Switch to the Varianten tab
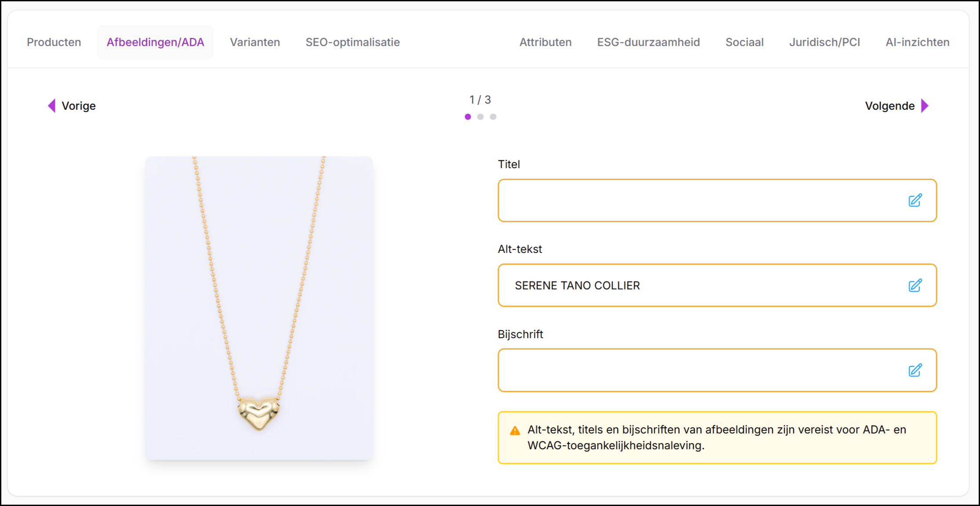This screenshot has height=506, width=980. coord(255,42)
